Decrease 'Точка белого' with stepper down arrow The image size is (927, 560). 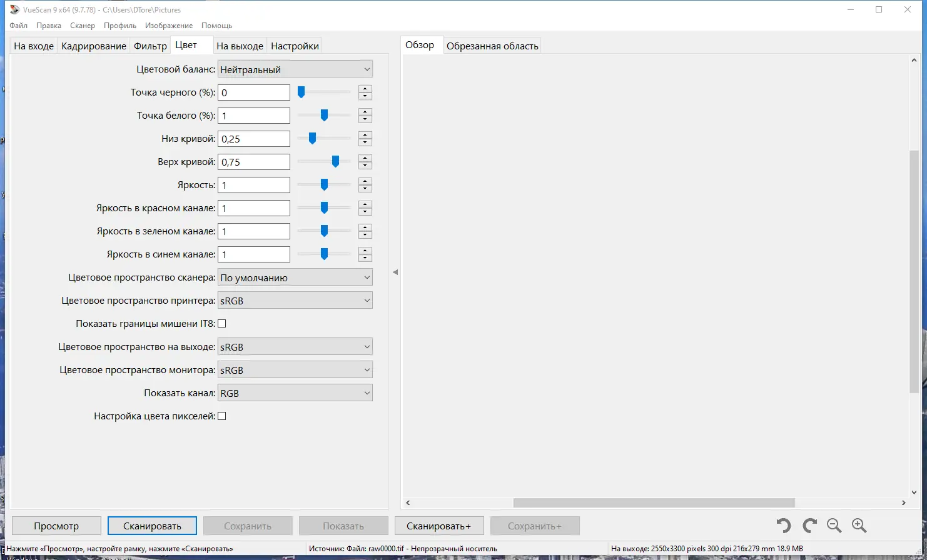click(365, 119)
